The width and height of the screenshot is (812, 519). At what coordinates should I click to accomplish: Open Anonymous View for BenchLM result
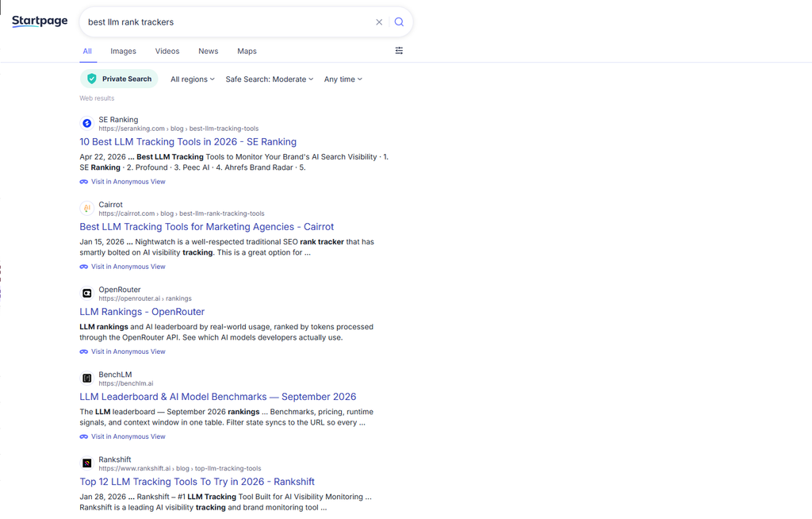122,437
